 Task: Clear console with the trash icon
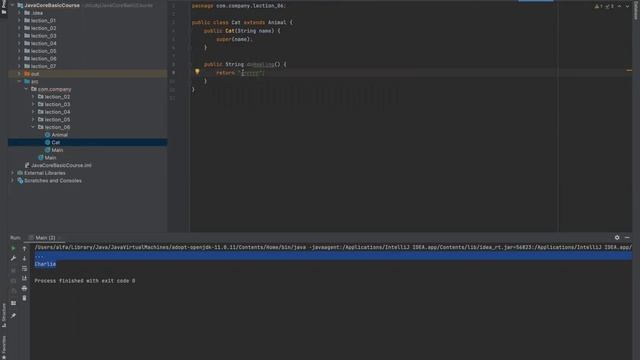24,298
